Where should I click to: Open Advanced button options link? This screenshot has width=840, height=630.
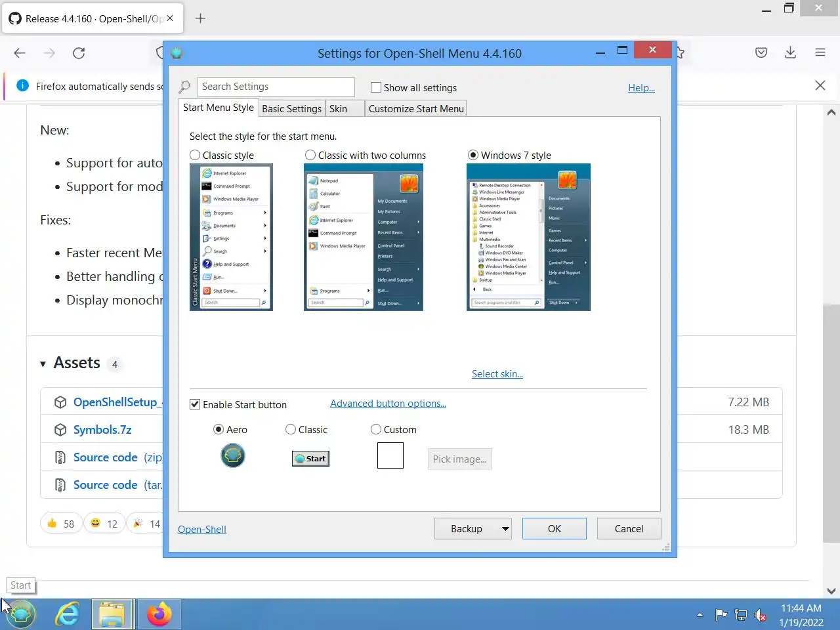(388, 404)
